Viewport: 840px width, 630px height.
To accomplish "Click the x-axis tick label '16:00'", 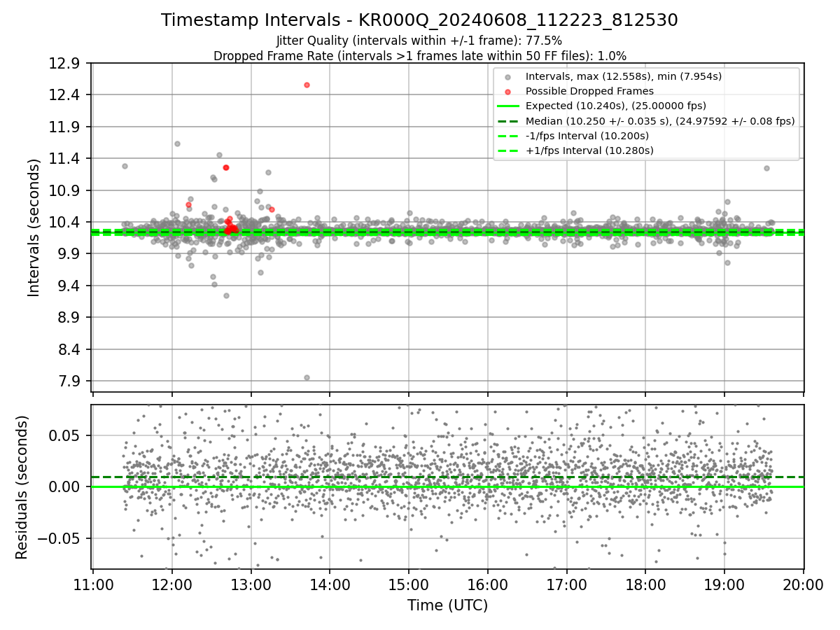I will 488,586.
